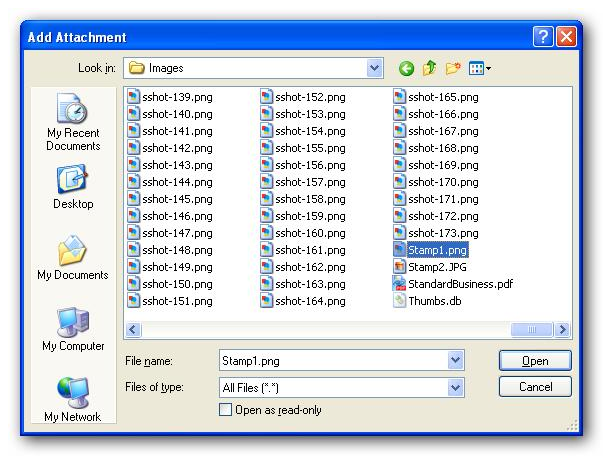Select the sshot-165.png file icon
The image size is (611, 464).
click(x=399, y=97)
